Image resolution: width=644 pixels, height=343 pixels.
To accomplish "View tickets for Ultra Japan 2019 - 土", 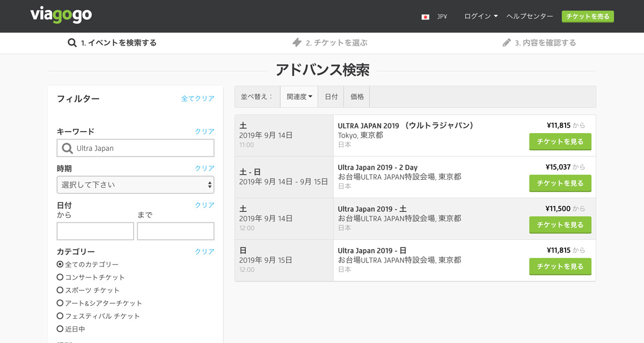I will click(560, 225).
